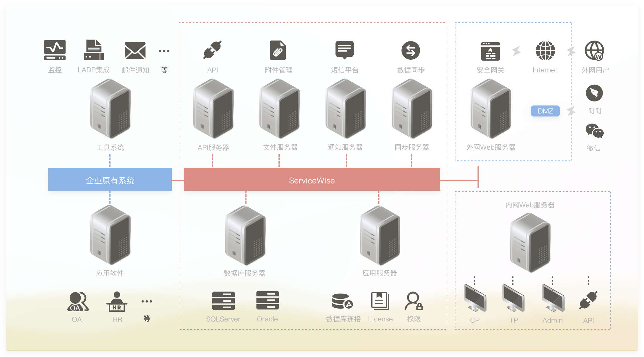Click the lightning bolt between 安全网关 and Internet
This screenshot has width=644, height=357.
516,51
